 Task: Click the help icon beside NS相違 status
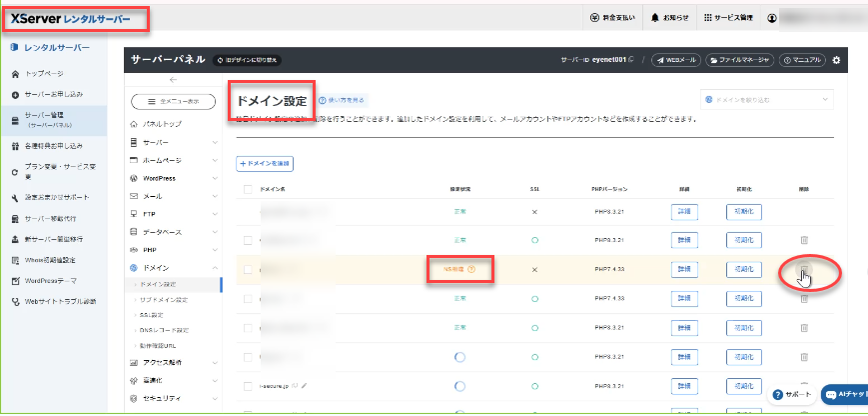(x=470, y=269)
